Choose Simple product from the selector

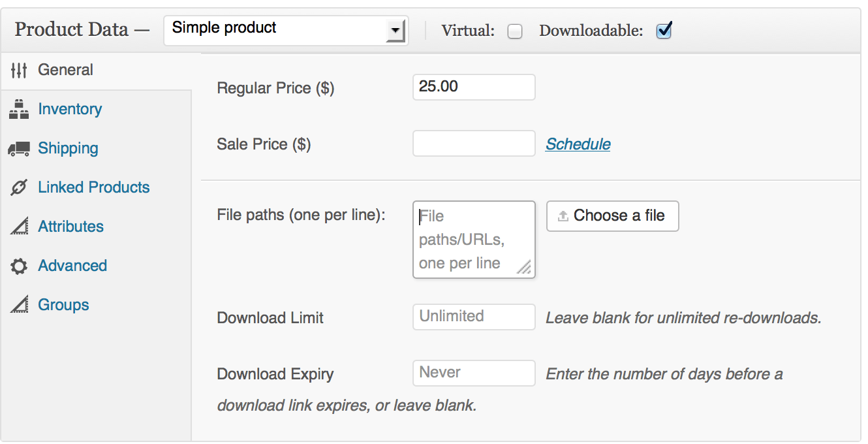[286, 30]
